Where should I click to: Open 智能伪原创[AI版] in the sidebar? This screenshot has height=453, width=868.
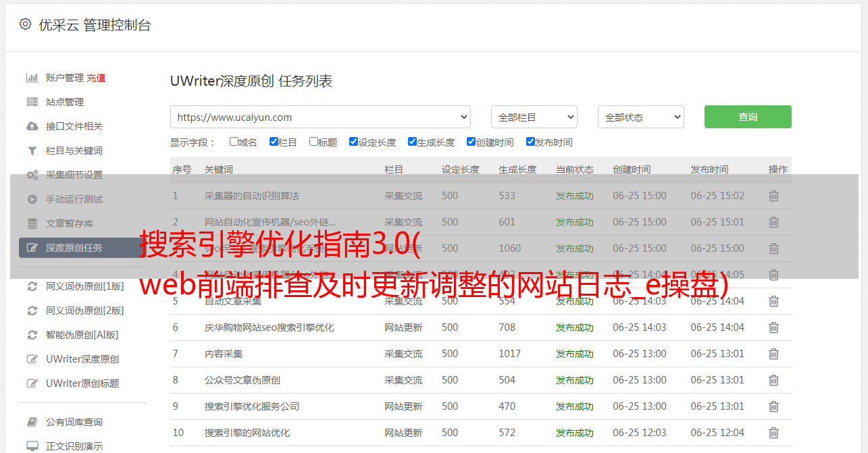(82, 335)
